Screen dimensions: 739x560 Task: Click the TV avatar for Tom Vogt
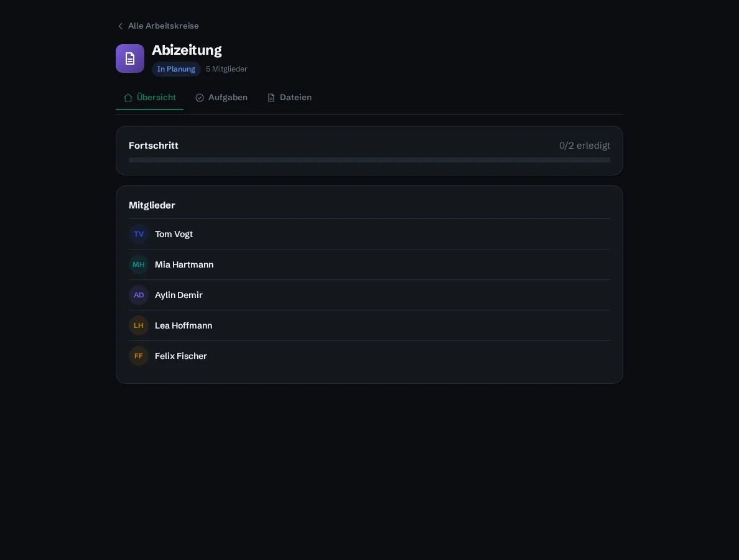click(139, 234)
